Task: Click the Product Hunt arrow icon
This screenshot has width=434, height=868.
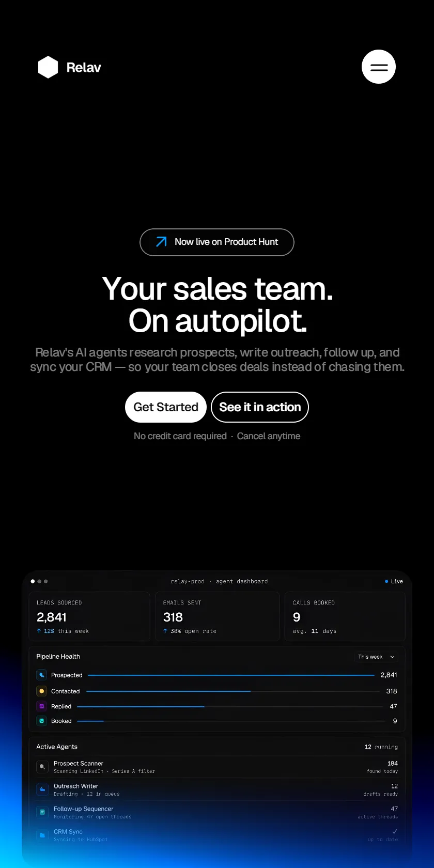Action: (x=161, y=242)
